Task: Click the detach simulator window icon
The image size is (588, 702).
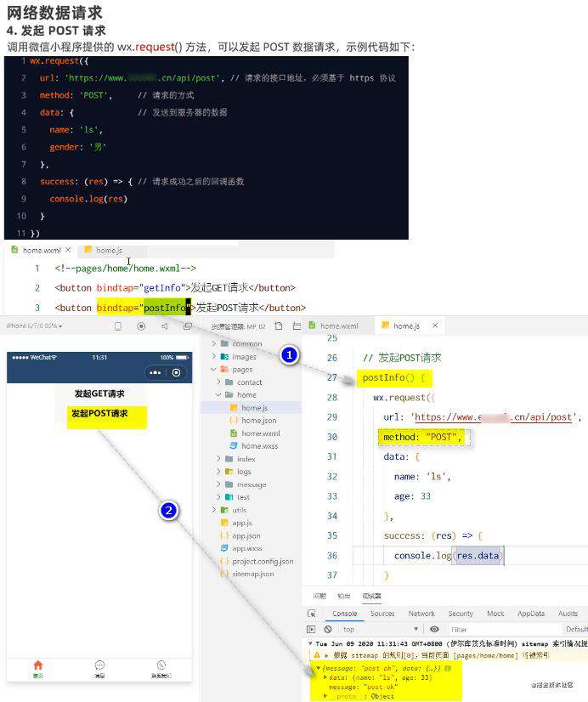Action: tap(188, 326)
